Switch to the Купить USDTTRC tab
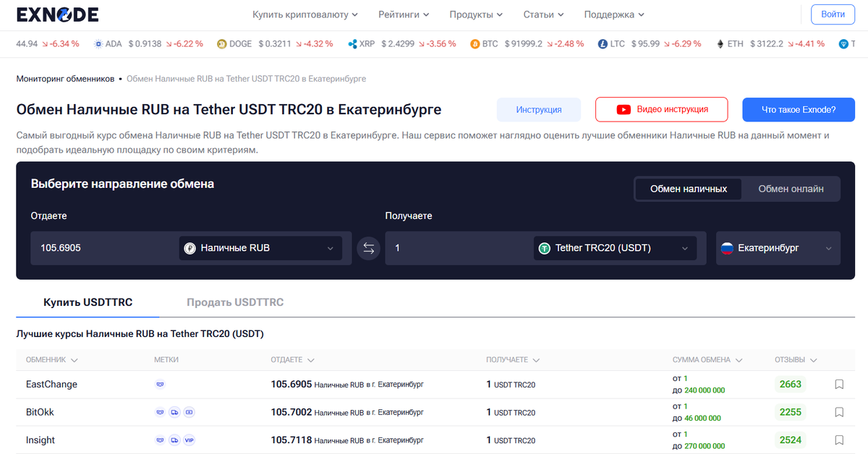This screenshot has width=868, height=454. pyautogui.click(x=88, y=302)
